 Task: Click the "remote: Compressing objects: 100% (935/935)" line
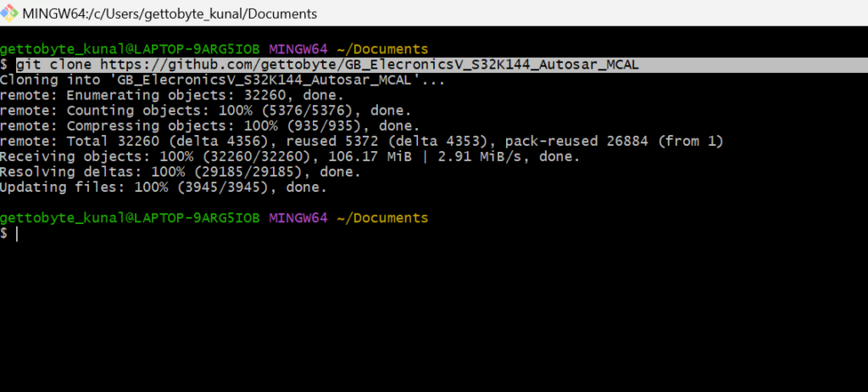[x=210, y=126]
